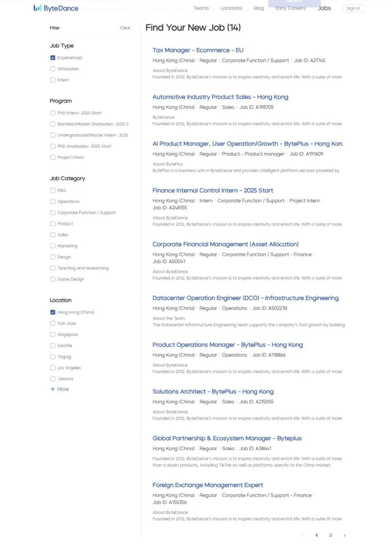The width and height of the screenshot is (392, 550).
Task: Click the About the Team text
Action: coord(169,319)
